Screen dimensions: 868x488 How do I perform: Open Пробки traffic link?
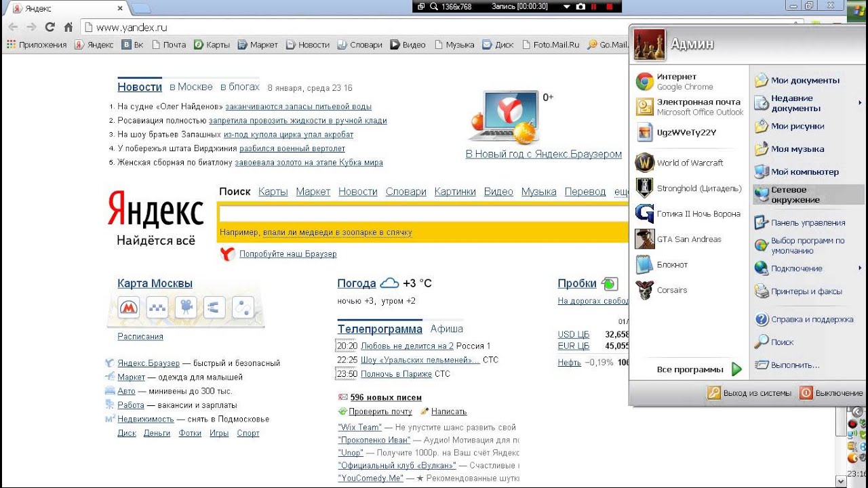point(577,283)
